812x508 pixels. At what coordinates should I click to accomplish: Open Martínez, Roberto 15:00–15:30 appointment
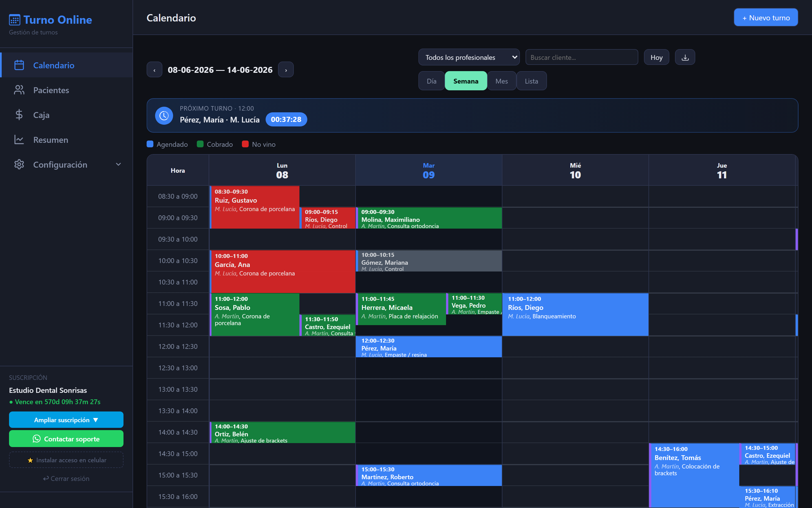(429, 476)
